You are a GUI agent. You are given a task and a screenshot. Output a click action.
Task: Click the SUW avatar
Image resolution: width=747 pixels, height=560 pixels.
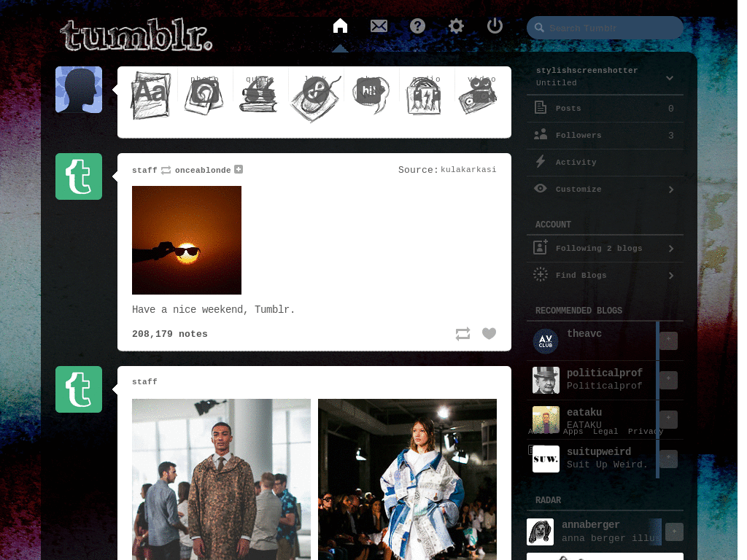[x=546, y=459]
